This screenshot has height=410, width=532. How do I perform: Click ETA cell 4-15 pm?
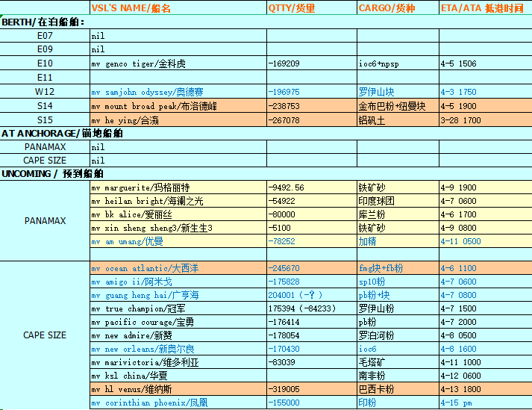pos(486,403)
